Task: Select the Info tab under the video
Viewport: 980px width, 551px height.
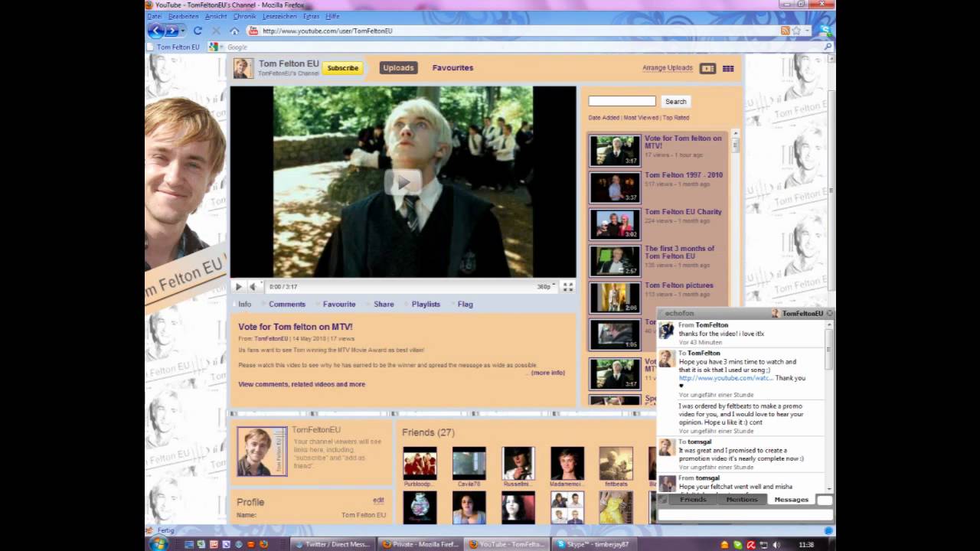Action: [244, 305]
